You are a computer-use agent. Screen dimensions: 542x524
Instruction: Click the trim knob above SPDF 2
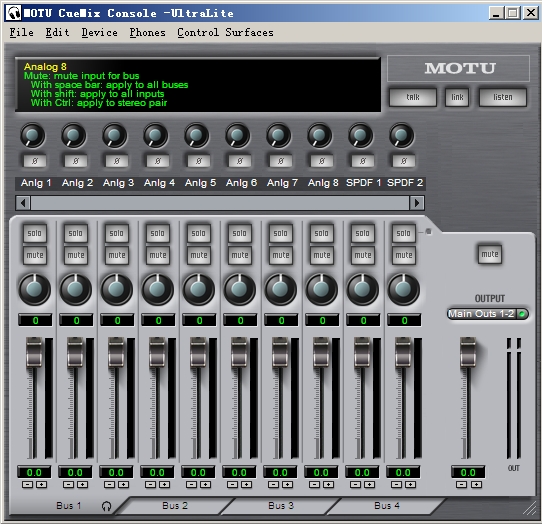click(x=402, y=136)
